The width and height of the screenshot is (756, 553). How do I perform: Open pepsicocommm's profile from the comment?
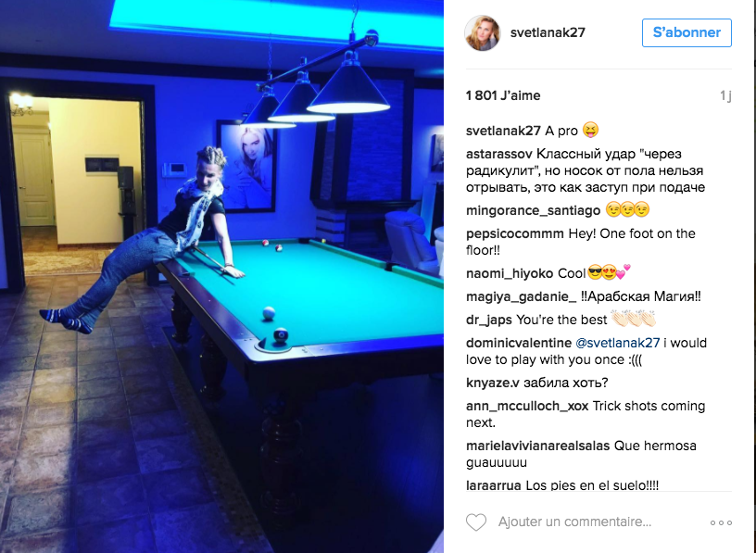pyautogui.click(x=514, y=233)
